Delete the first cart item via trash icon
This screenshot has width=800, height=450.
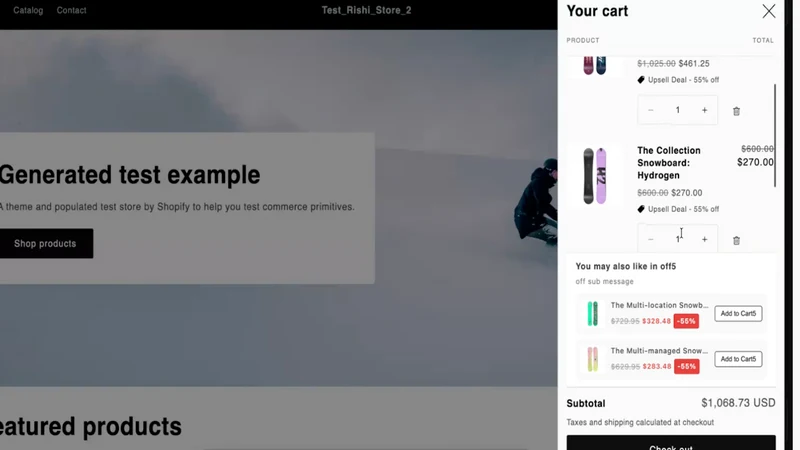point(736,111)
